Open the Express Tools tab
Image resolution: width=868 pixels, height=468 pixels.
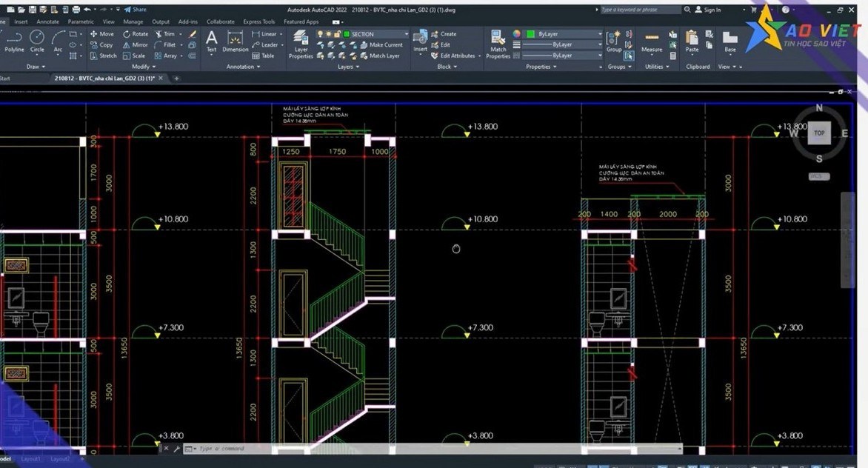pyautogui.click(x=258, y=21)
